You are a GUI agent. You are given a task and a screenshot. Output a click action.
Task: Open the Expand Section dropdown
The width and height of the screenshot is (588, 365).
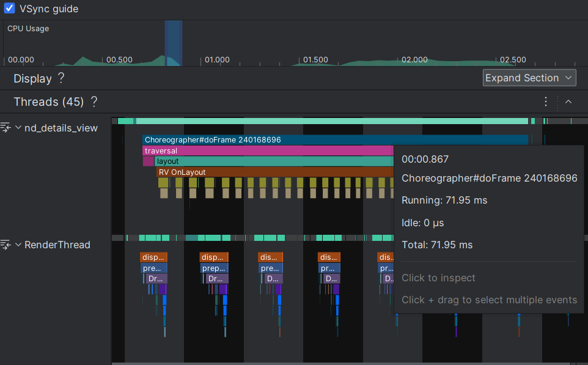pos(529,78)
